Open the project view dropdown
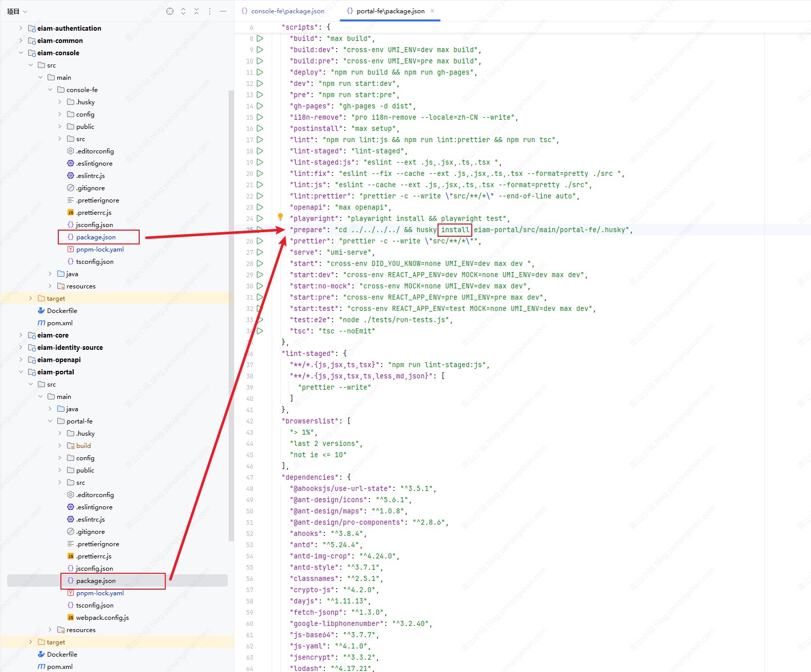811x672 pixels. (x=17, y=11)
